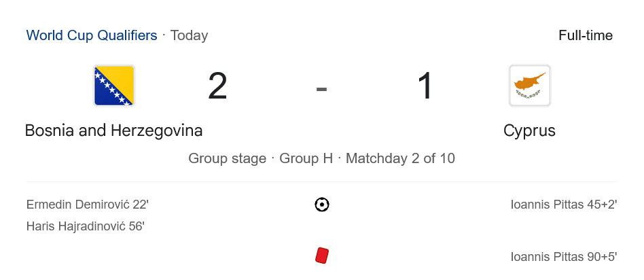Select goal scorer Haris Hajradinović 56'
The image size is (644, 280).
[x=86, y=226]
